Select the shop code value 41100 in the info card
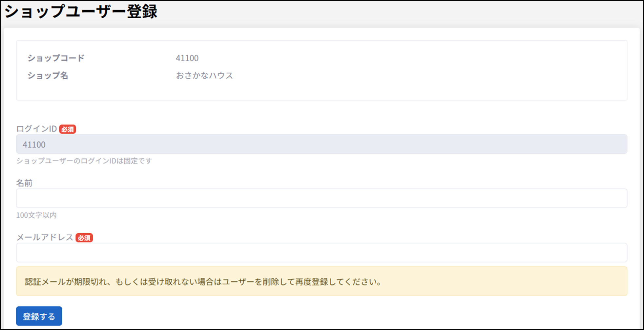The height and width of the screenshot is (330, 644). 187,58
